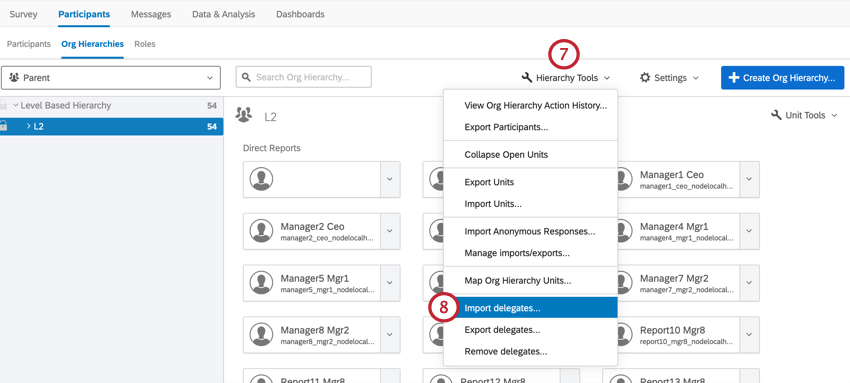This screenshot has height=383, width=850.
Task: Switch to the Roles sub-tab
Action: (145, 44)
